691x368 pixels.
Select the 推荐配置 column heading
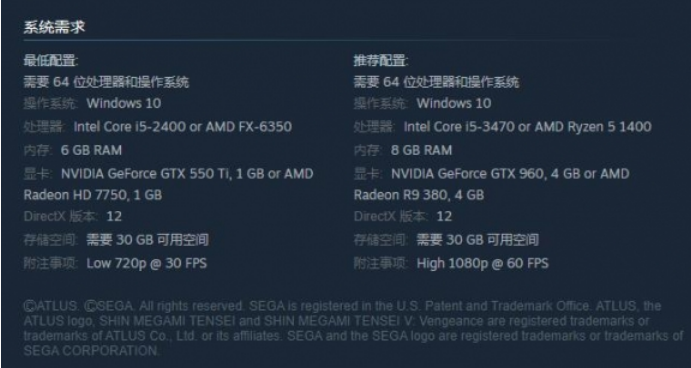[x=381, y=61]
